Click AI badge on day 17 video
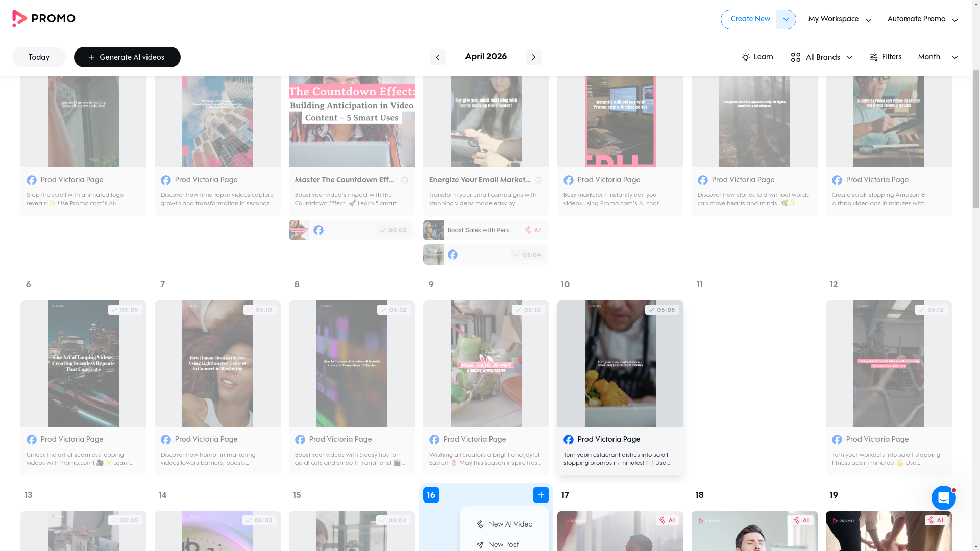 tap(667, 520)
